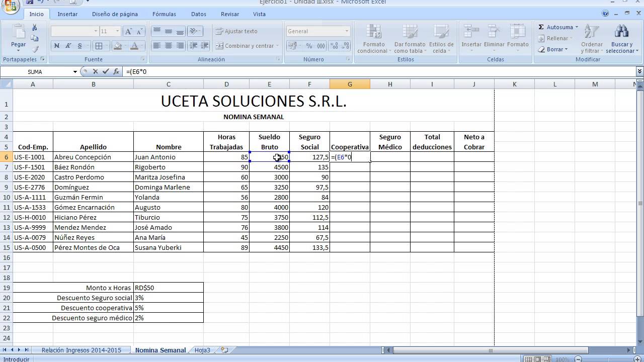The height and width of the screenshot is (362, 644).
Task: Open the Combinar y centrar dropdown arrow
Action: (278, 46)
